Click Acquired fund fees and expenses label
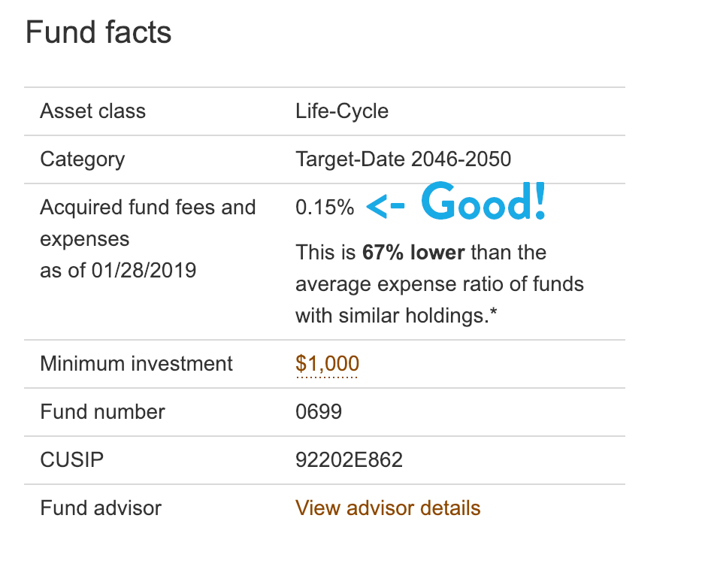The image size is (708, 588). (148, 223)
